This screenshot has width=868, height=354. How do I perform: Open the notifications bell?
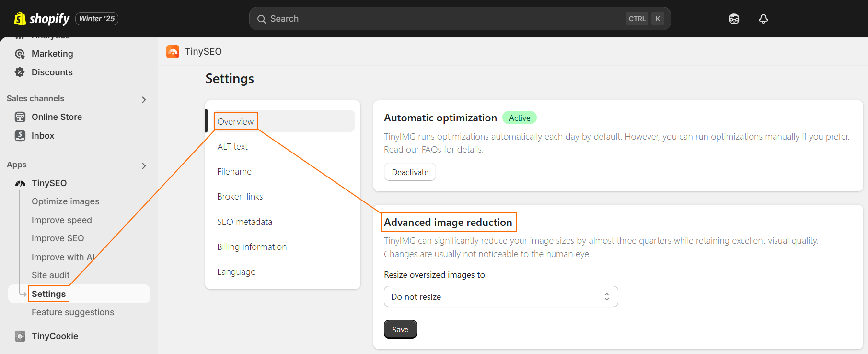pos(764,19)
